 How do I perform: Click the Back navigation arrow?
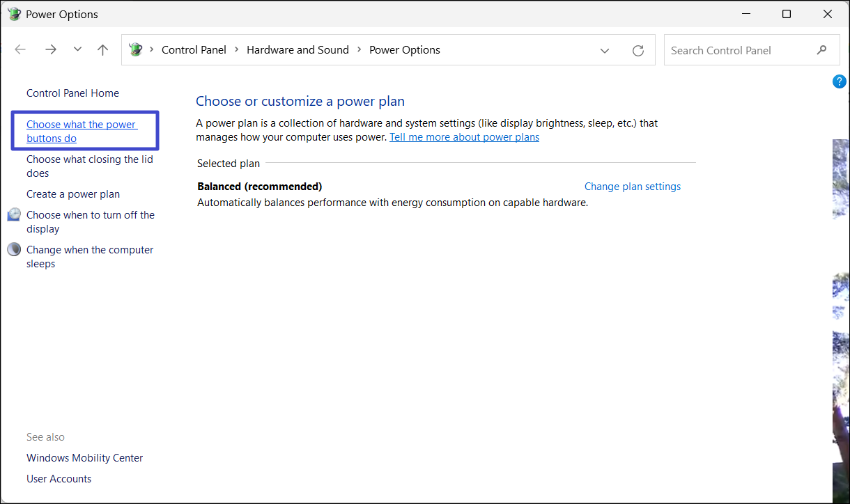(x=20, y=49)
